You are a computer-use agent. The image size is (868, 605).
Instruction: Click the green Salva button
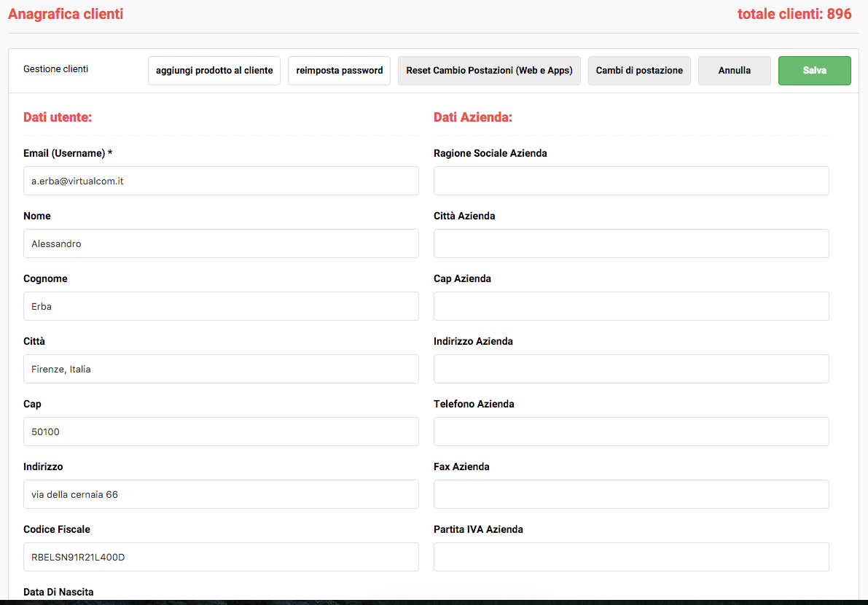814,71
